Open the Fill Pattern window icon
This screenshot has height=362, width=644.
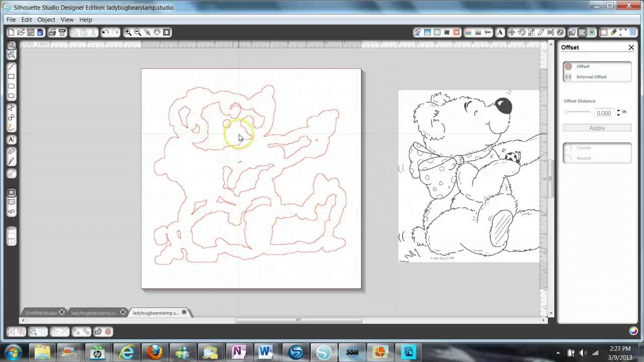[437, 32]
